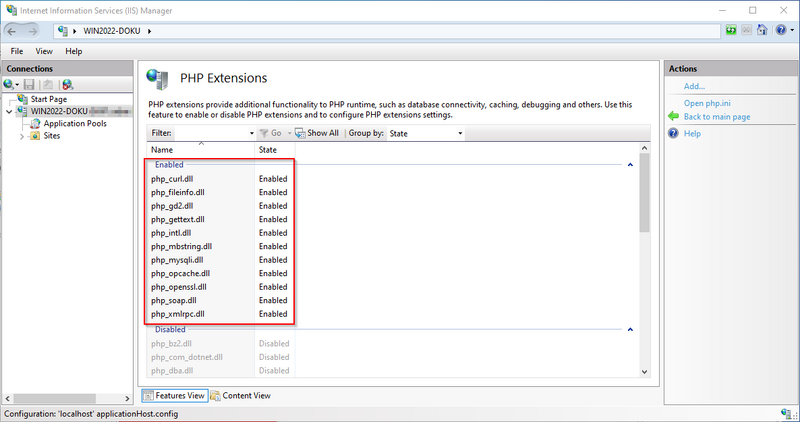The width and height of the screenshot is (800, 422).
Task: Select php_soap.dll extension row
Action: click(x=220, y=301)
